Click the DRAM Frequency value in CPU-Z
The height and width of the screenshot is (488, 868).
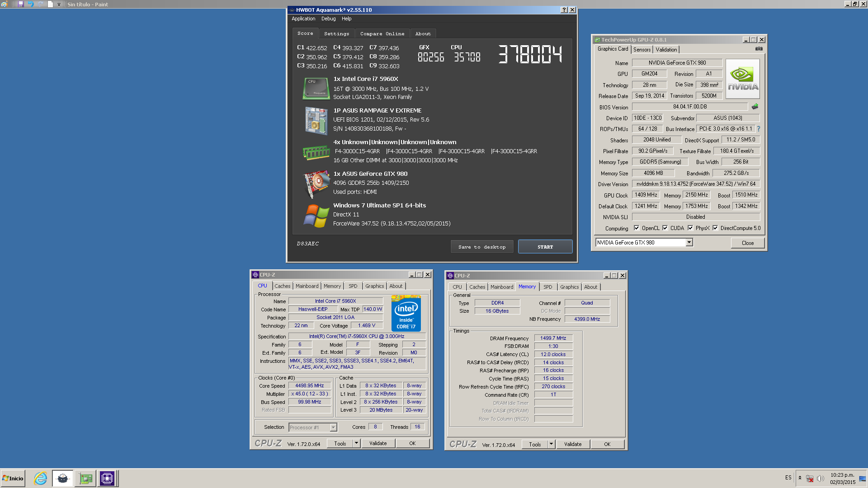point(553,338)
